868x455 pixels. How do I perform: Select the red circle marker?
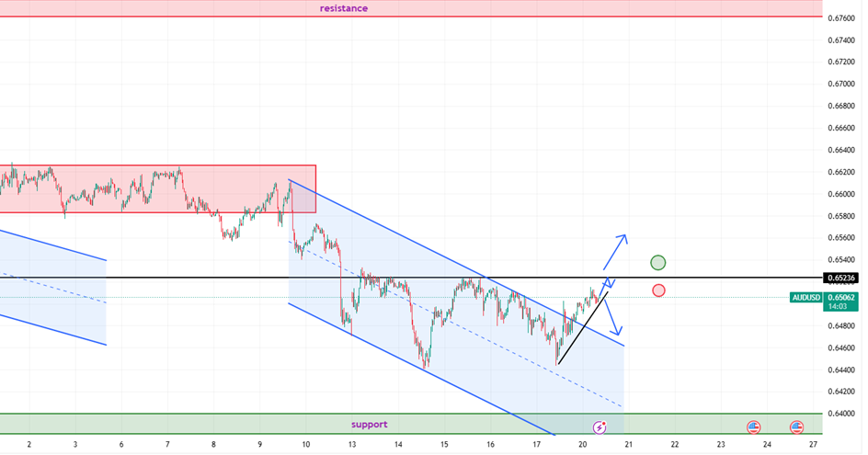[658, 290]
